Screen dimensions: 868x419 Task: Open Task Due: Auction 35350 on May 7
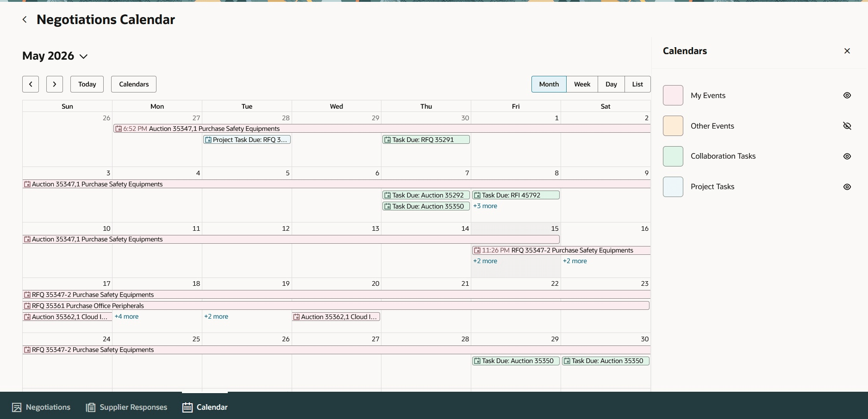pyautogui.click(x=426, y=206)
